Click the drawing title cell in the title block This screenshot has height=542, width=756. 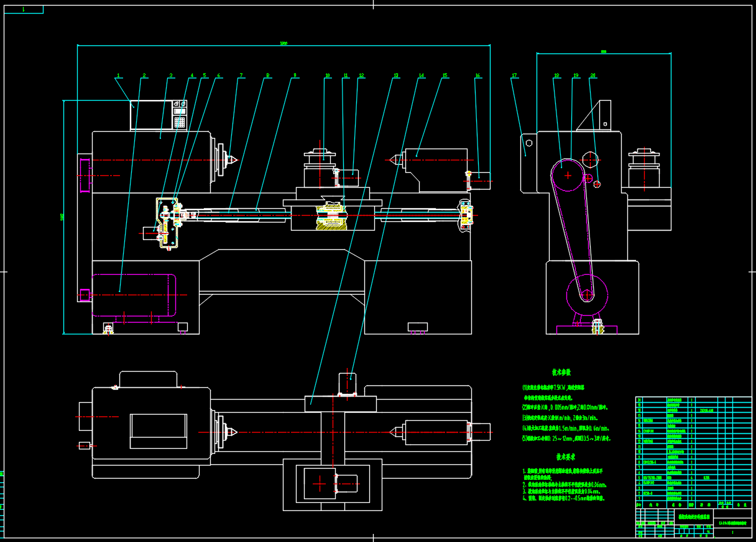coord(695,516)
